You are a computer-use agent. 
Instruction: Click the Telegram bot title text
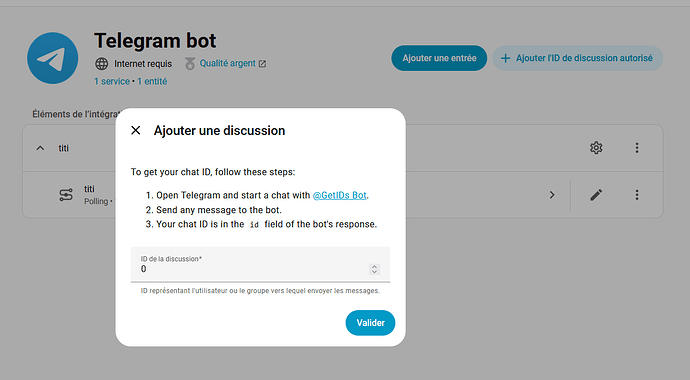pos(155,41)
